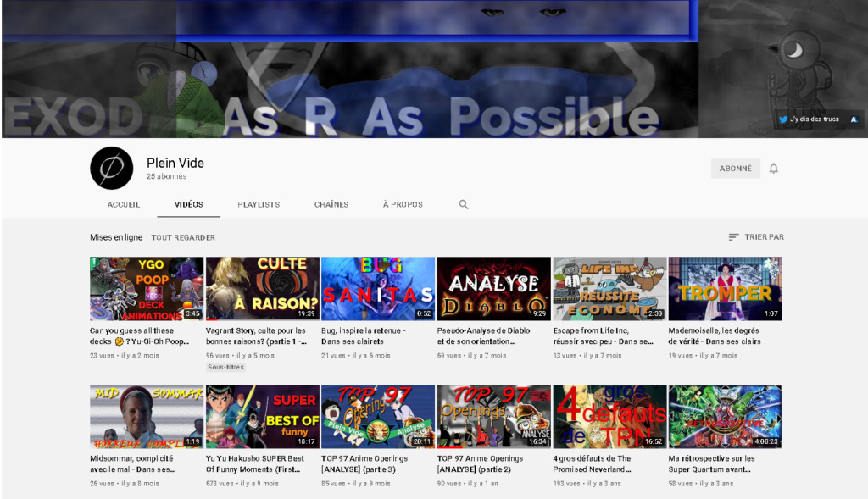868x499 pixels.
Task: Click the "Mises en ligne" section heading
Action: (x=116, y=237)
